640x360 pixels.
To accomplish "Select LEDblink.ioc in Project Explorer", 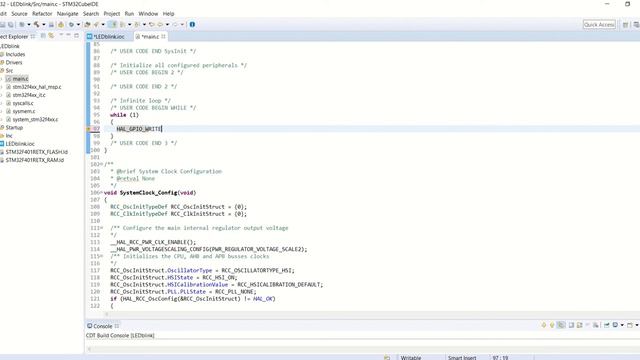I will click(20, 144).
